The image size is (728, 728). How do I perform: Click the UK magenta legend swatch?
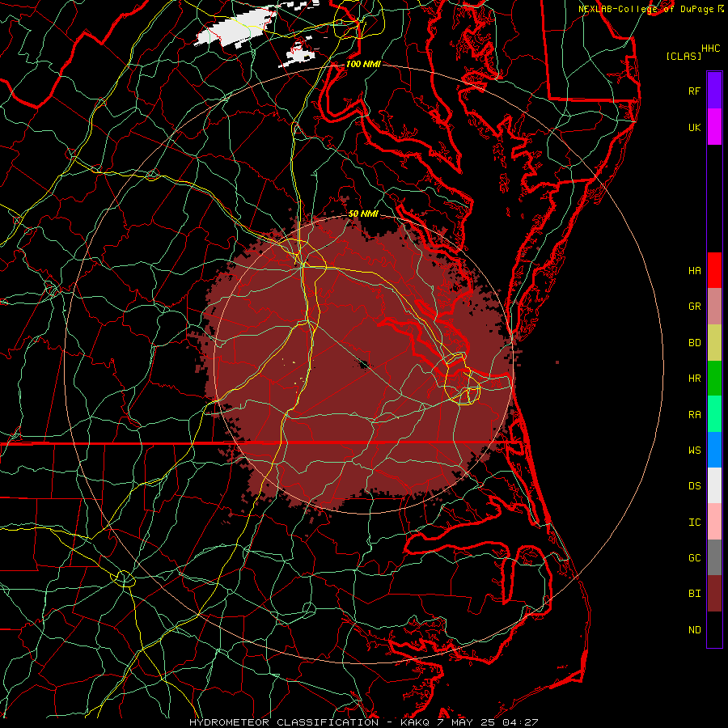[x=714, y=127]
